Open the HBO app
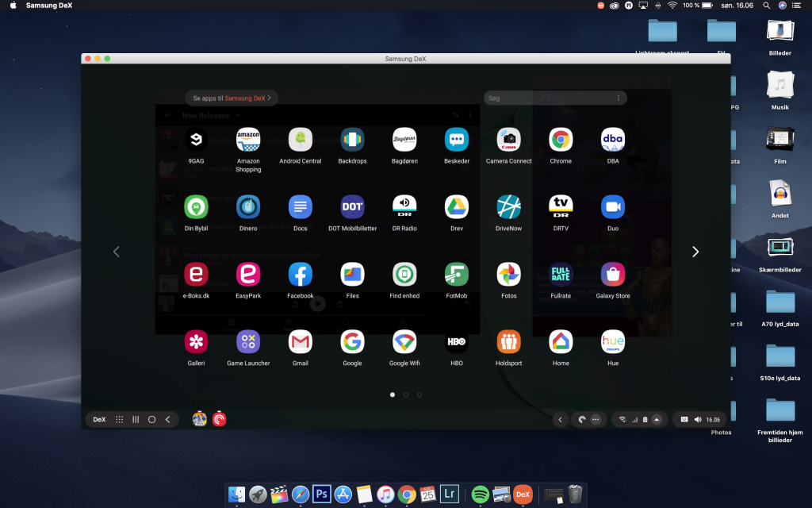This screenshot has height=508, width=812. click(457, 341)
